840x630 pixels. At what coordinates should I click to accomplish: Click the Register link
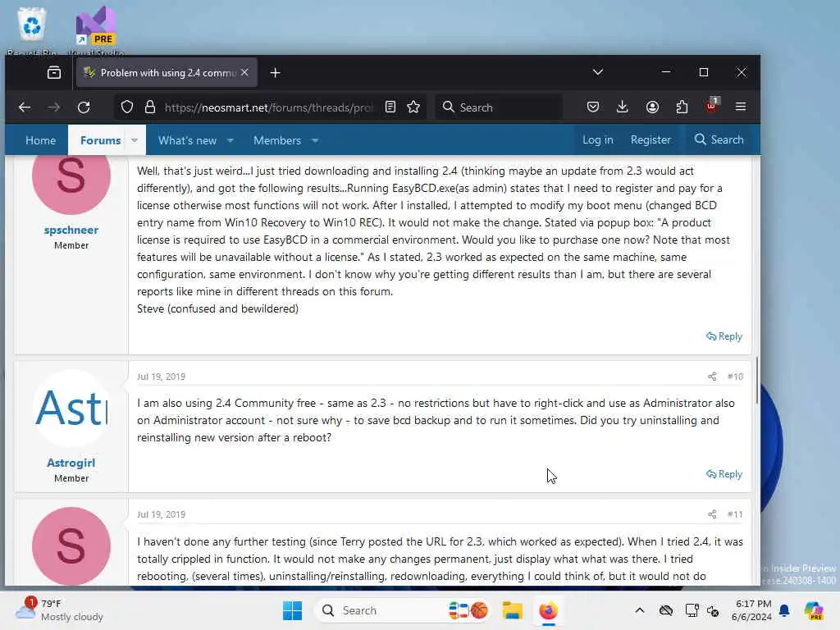(651, 139)
